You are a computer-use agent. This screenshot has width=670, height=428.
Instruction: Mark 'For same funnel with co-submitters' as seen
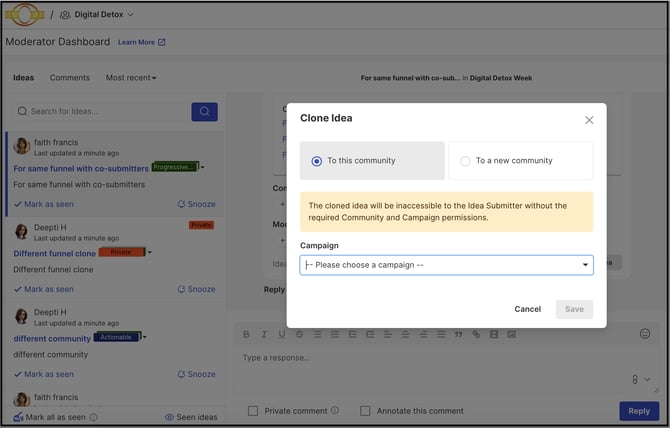(44, 204)
